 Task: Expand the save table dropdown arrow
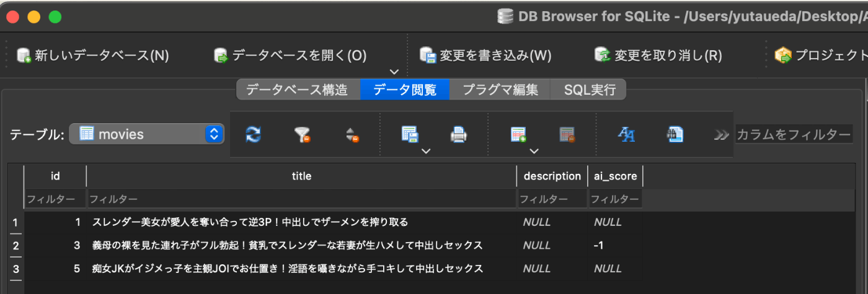pos(425,150)
